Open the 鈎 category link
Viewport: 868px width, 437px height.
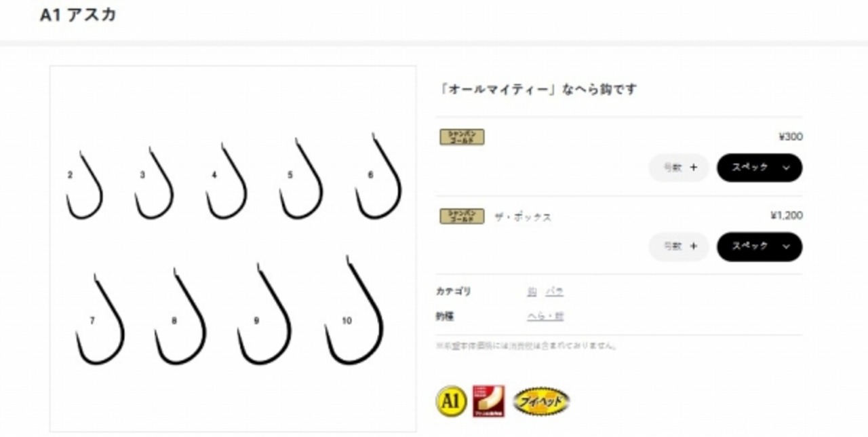[532, 291]
